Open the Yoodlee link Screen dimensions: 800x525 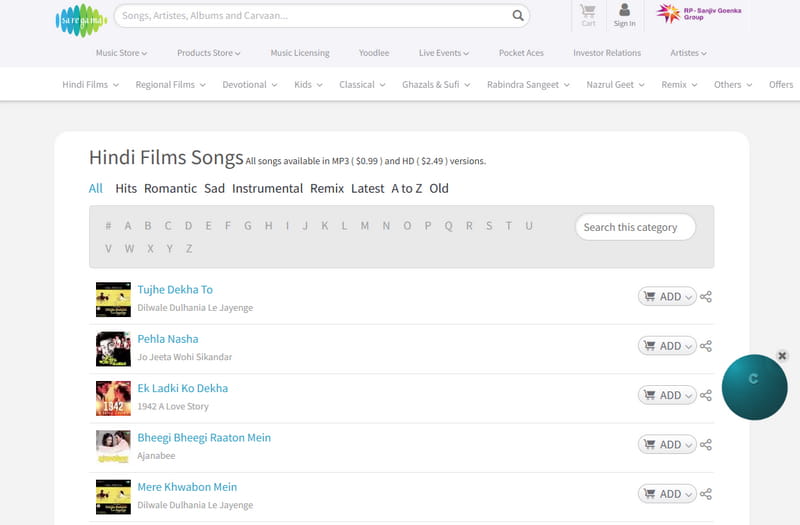[x=374, y=53]
